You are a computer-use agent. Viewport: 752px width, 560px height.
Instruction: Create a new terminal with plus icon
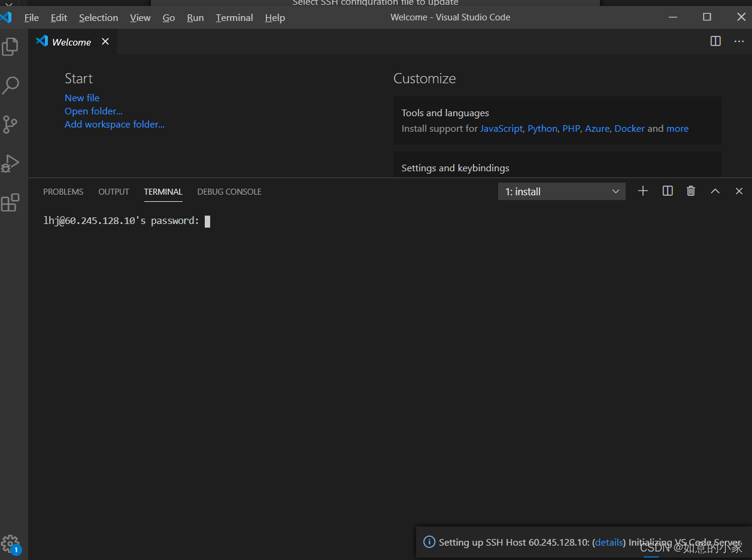point(643,191)
